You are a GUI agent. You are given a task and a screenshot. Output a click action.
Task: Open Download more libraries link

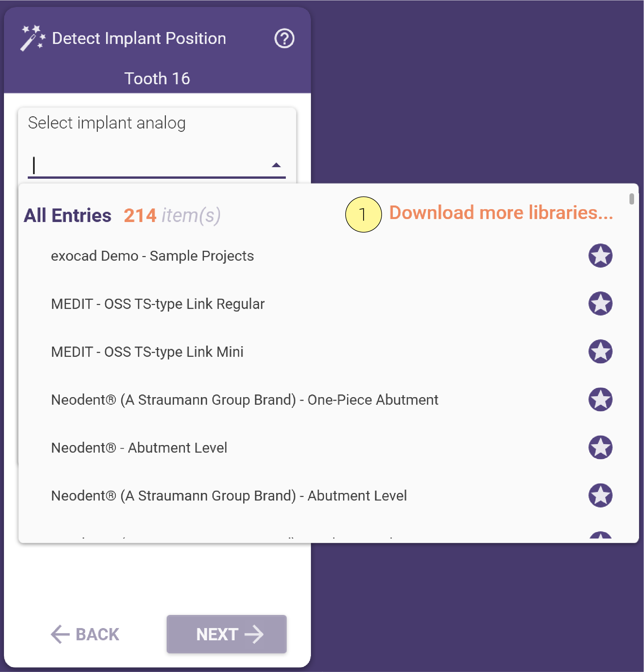pyautogui.click(x=501, y=212)
